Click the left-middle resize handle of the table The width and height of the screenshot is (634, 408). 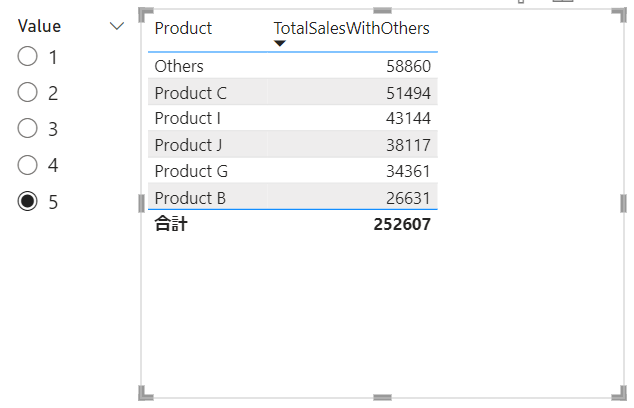(142, 203)
